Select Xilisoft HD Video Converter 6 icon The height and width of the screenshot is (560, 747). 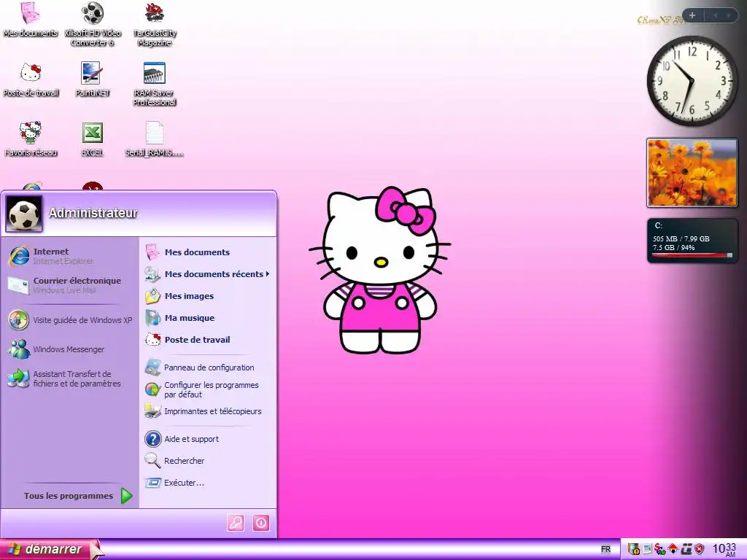tap(93, 24)
